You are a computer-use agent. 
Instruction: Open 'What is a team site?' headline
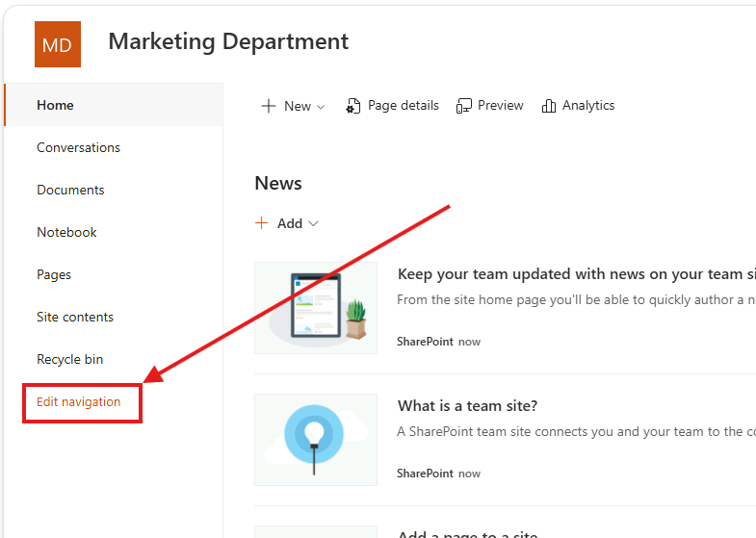pyautogui.click(x=467, y=406)
